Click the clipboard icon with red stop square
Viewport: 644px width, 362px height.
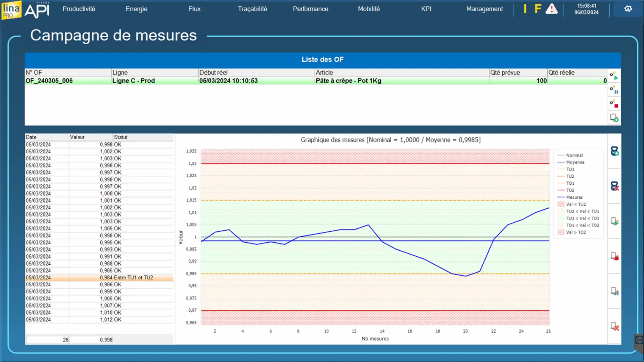614,256
